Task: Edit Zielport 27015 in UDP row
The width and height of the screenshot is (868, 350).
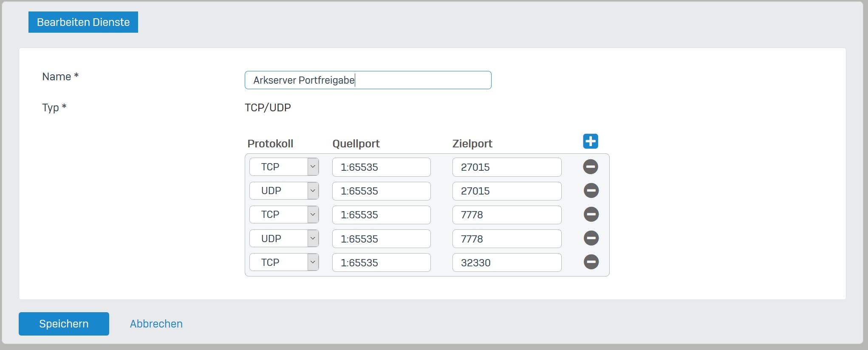Action: click(x=507, y=191)
